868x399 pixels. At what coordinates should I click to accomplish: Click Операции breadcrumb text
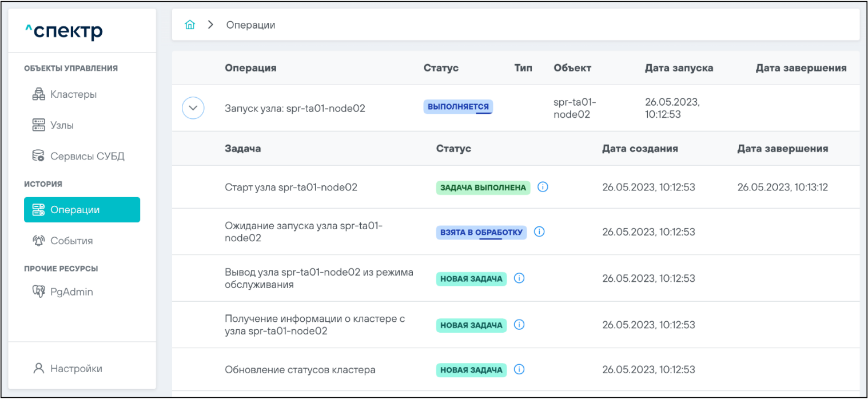[250, 25]
